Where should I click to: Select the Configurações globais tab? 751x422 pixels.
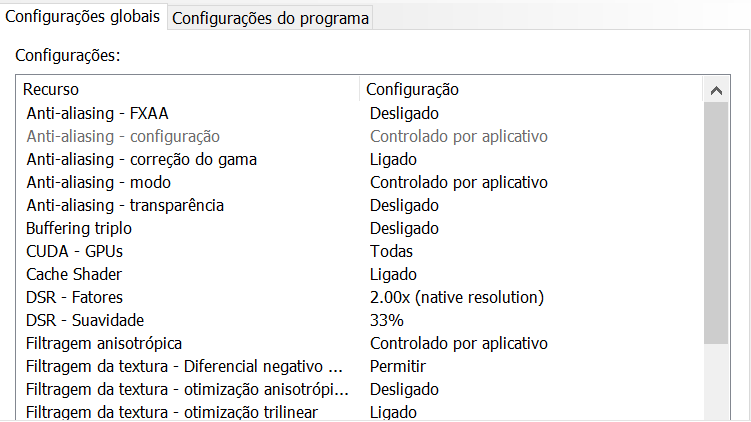82,16
